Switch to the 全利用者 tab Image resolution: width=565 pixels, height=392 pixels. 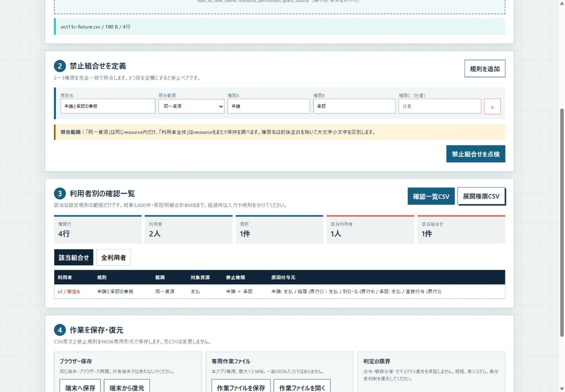pyautogui.click(x=114, y=257)
